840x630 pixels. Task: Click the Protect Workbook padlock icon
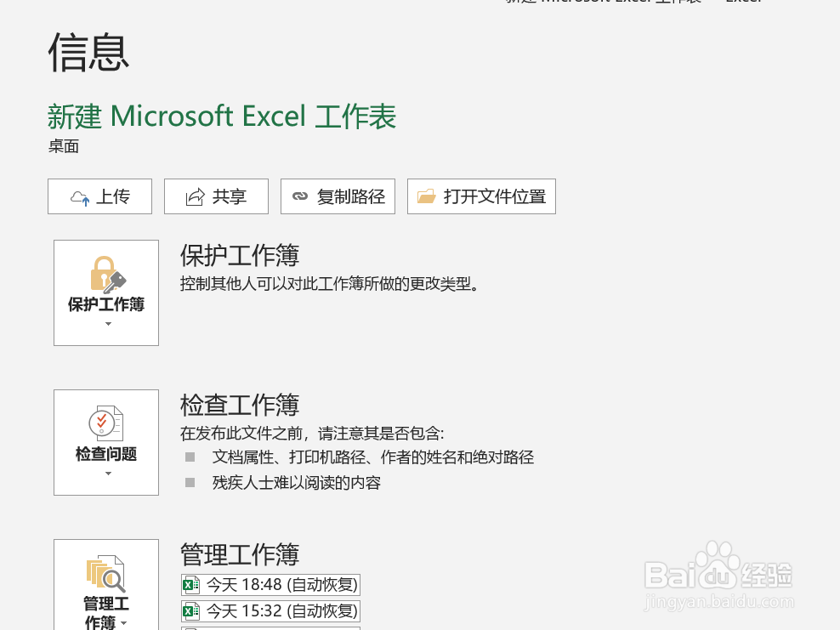(105, 274)
